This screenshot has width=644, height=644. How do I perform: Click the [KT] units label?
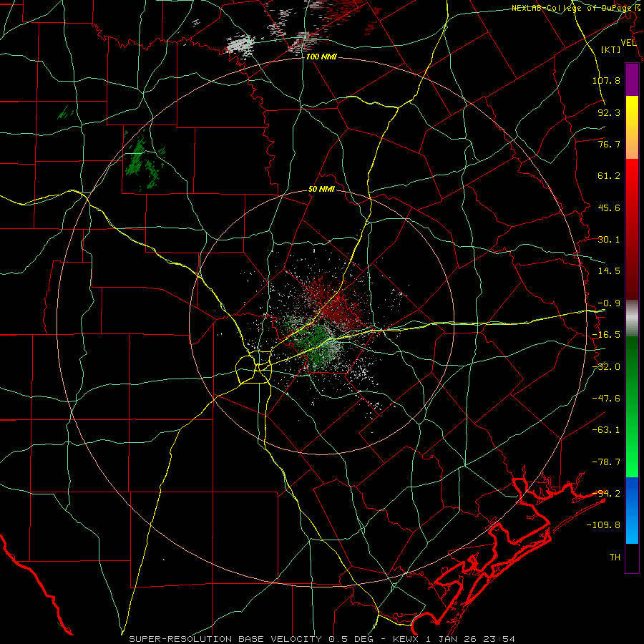click(611, 49)
